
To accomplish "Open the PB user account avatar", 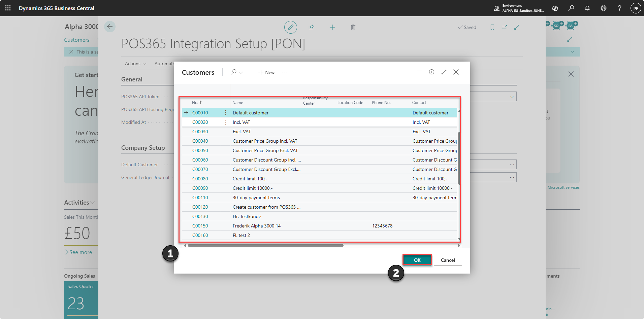I will click(636, 8).
